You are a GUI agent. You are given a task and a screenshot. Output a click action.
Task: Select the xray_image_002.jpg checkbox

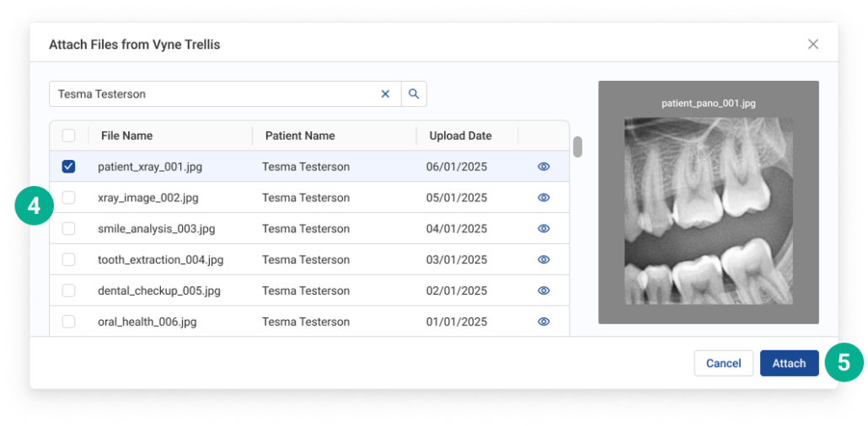click(69, 198)
